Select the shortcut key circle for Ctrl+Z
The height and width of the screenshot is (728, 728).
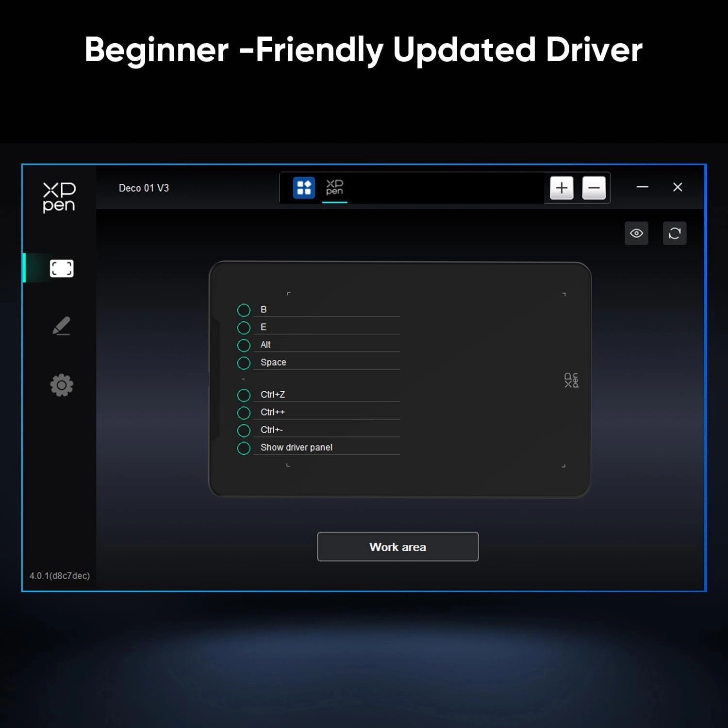click(244, 395)
